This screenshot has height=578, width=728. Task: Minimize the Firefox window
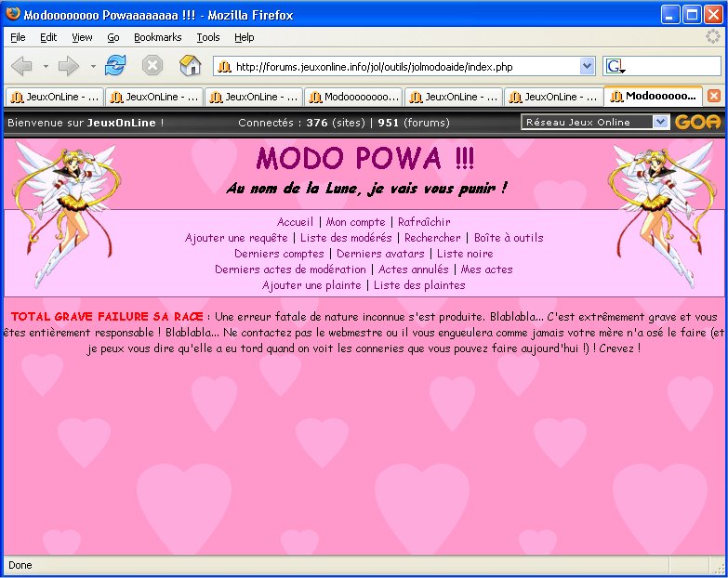pos(669,14)
